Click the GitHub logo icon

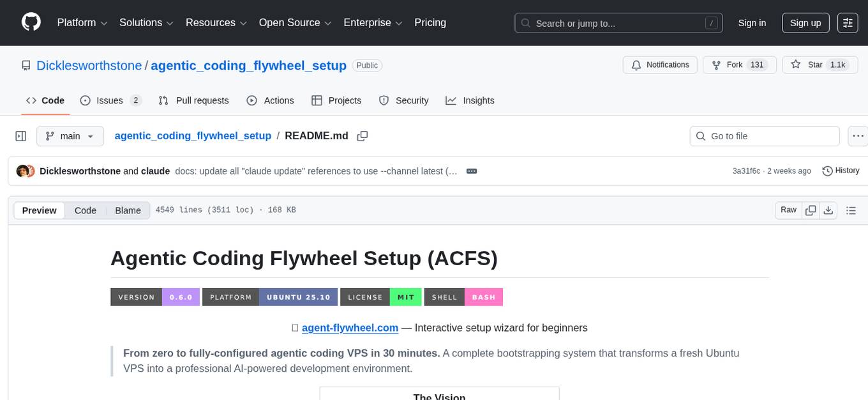[31, 22]
